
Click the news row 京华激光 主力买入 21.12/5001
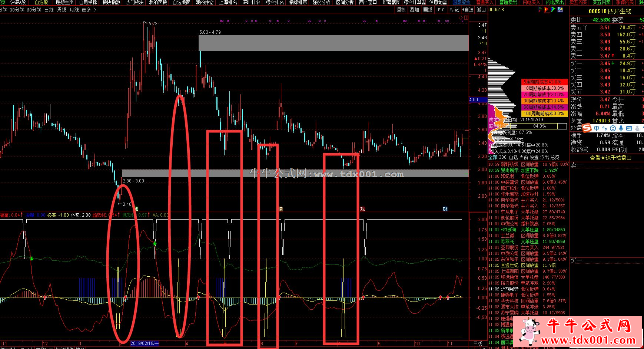[529, 200]
